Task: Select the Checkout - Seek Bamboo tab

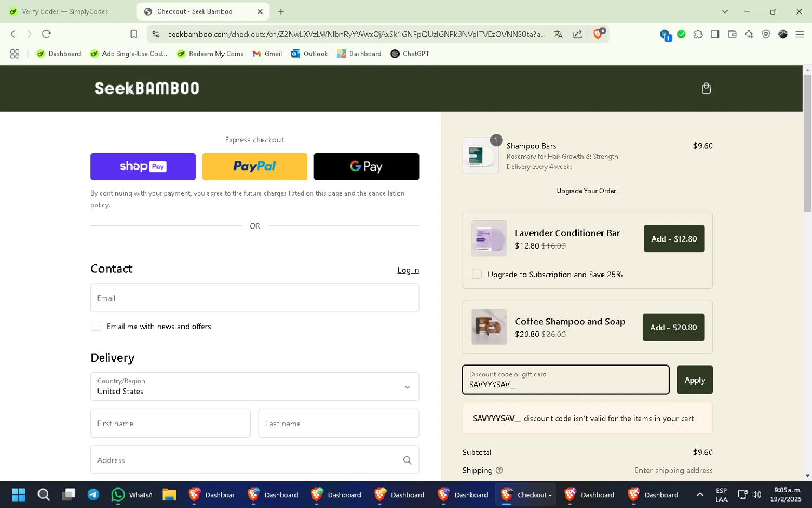Action: (x=204, y=11)
